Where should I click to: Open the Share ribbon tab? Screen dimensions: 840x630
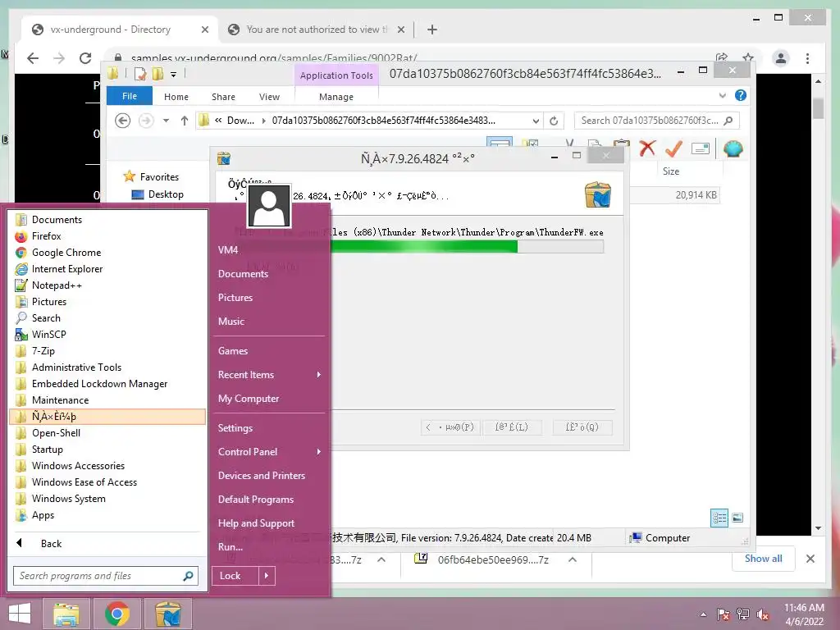pyautogui.click(x=223, y=97)
